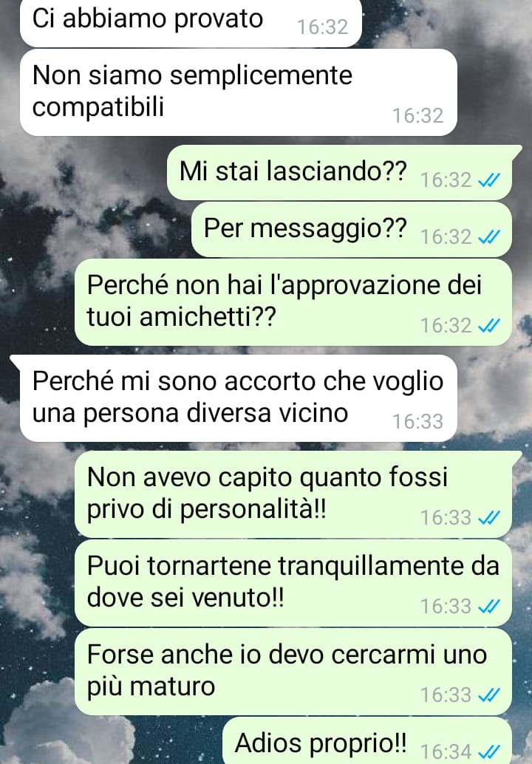Tap the read-receipt checkmarks on 'Mi stai lasciando??'

pos(488,181)
